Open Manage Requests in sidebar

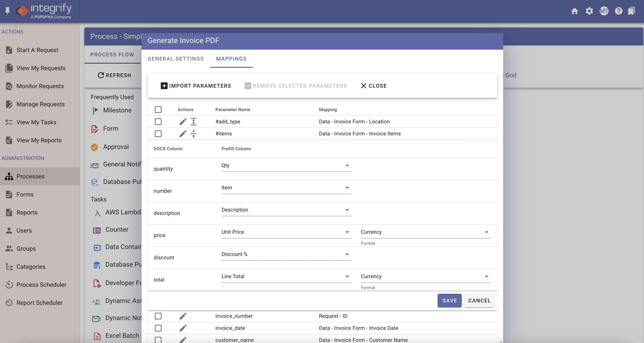tap(40, 104)
